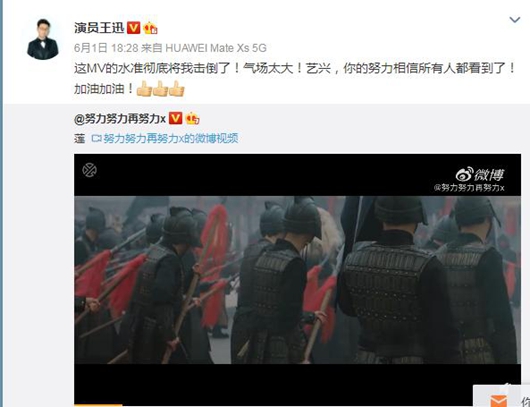Click circular logo at video top-left
This screenshot has height=407, width=530.
pos(90,170)
